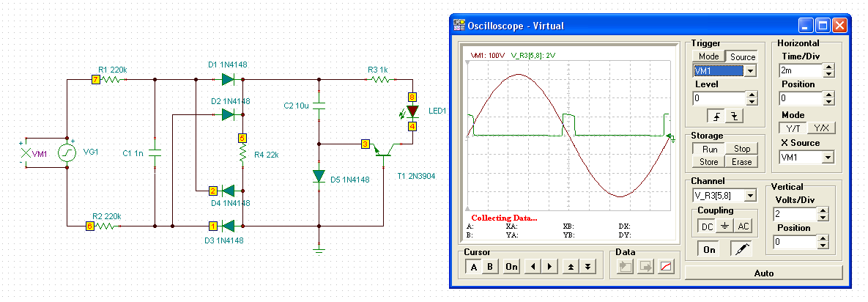Select node marker 3 at transistor emitter
The image size is (868, 302).
point(366,144)
